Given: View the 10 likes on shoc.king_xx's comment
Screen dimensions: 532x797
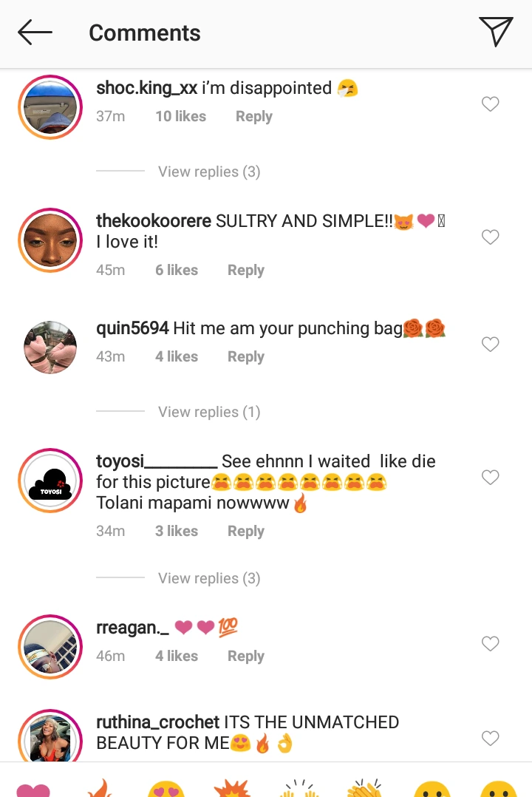Looking at the screenshot, I should tap(180, 116).
